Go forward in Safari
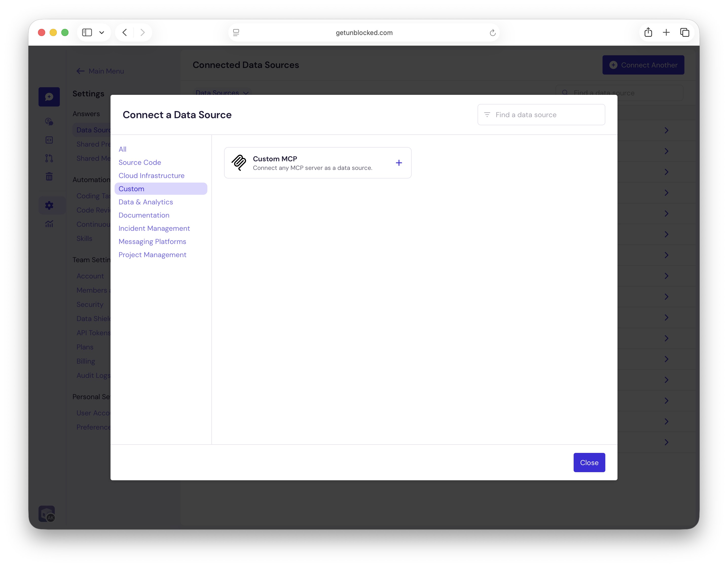Image resolution: width=728 pixels, height=567 pixels. tap(143, 32)
